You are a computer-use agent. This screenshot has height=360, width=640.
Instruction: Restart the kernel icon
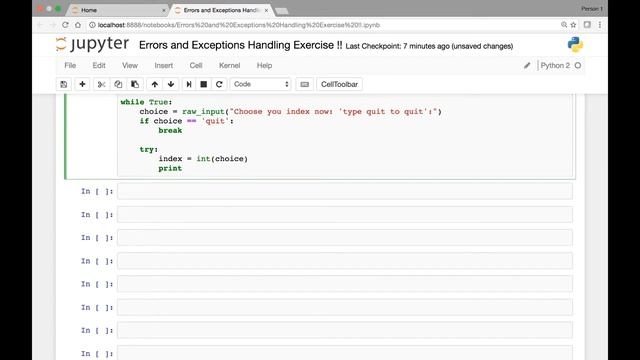point(219,84)
